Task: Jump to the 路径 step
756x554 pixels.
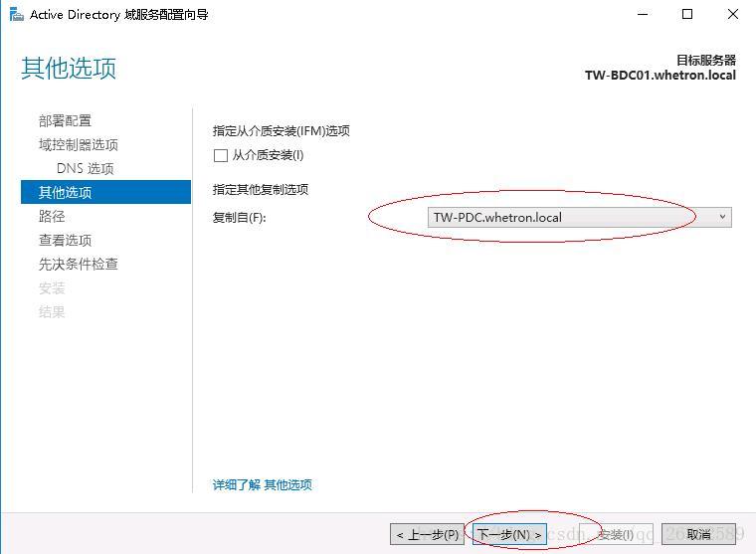Action: point(52,216)
